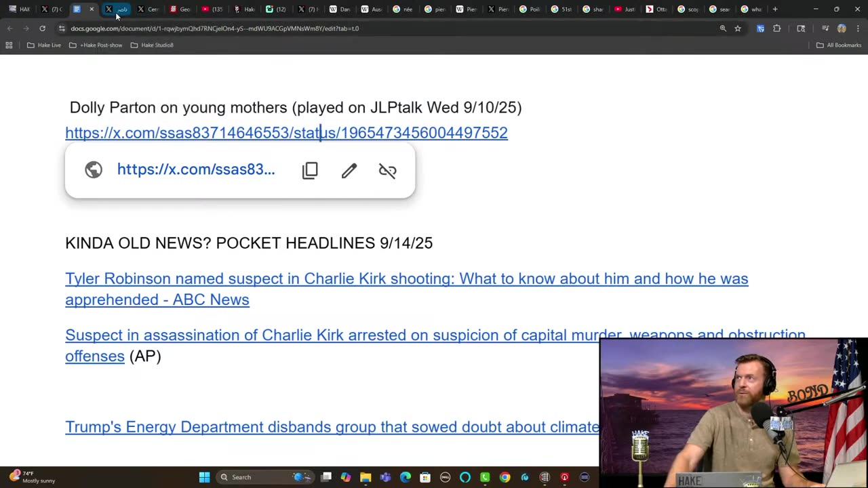Reload the page in Chrome

[42, 28]
